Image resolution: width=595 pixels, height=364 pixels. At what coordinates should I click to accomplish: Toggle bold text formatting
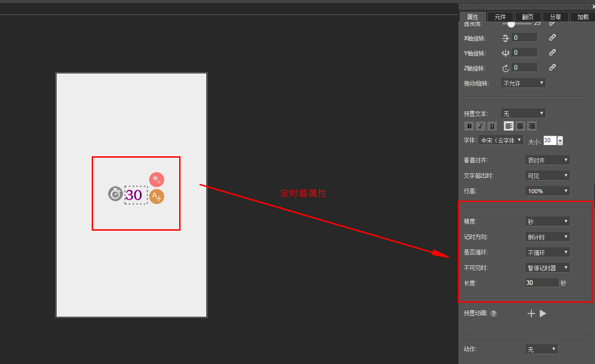[469, 126]
